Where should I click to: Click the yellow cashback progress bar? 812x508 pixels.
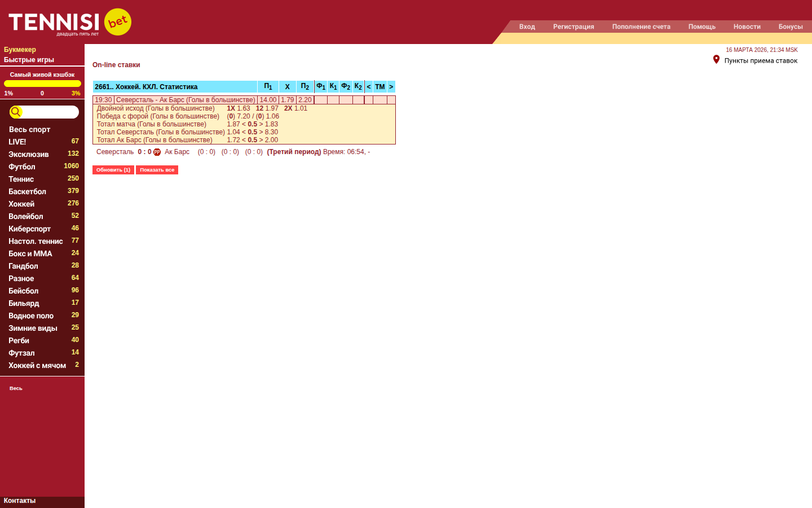[x=42, y=84]
